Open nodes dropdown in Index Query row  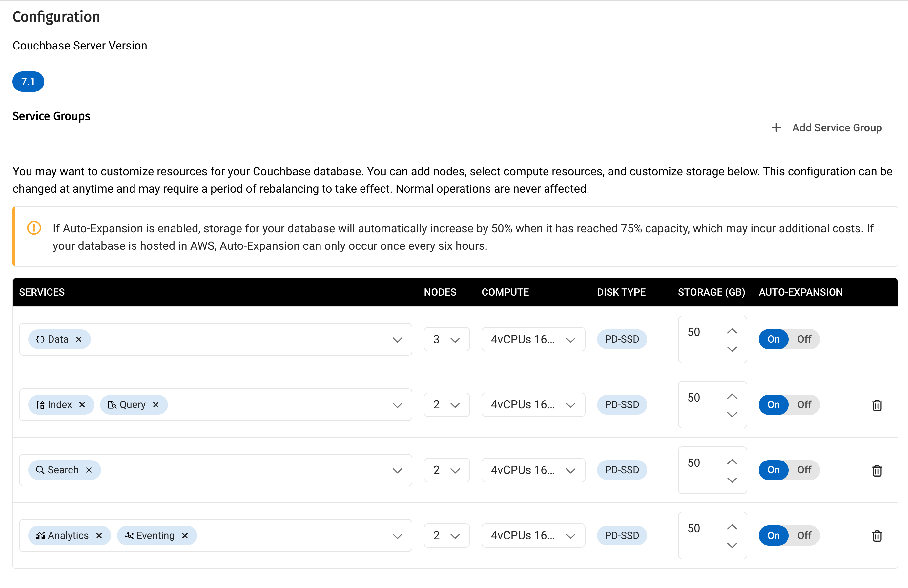(x=447, y=405)
